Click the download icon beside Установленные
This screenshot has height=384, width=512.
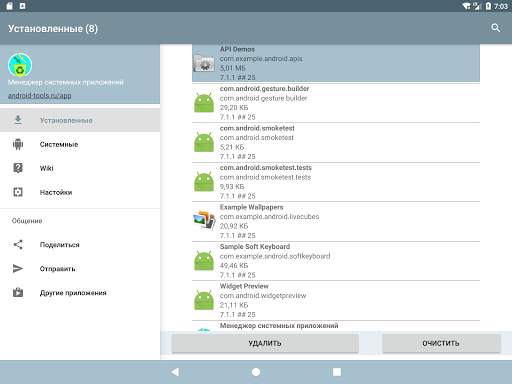pos(18,120)
